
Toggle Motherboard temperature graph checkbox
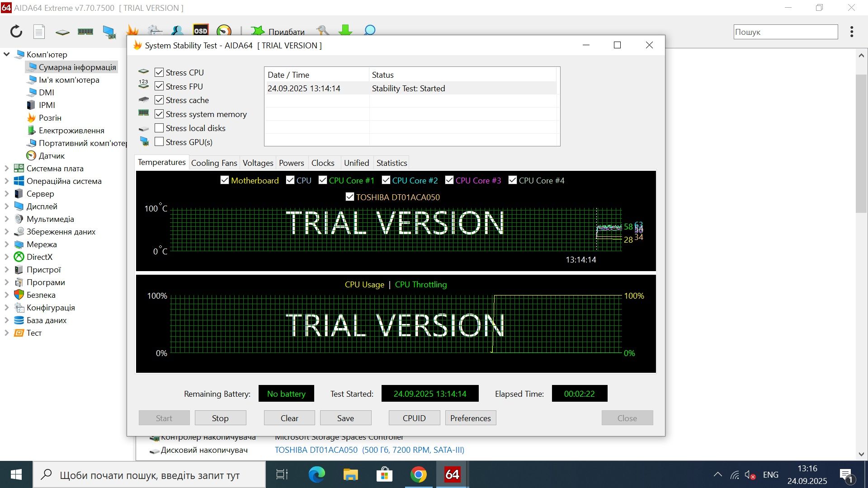point(225,180)
